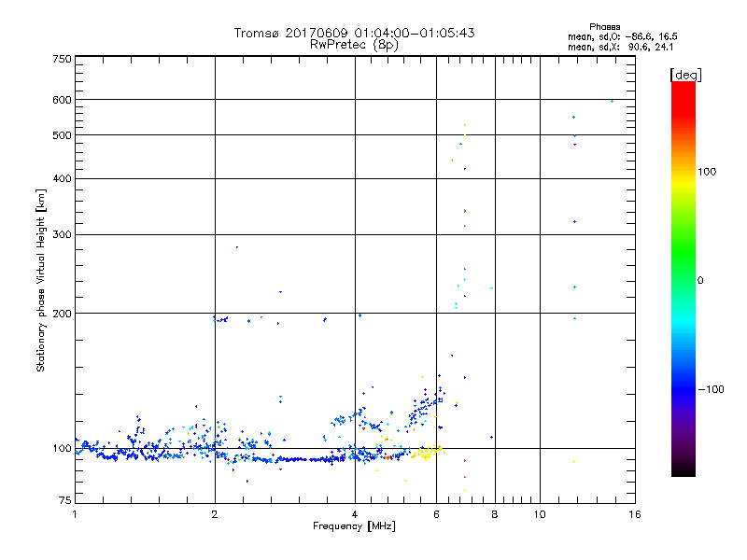Click the x-axis tick label '6'
The width and height of the screenshot is (747, 560).
pos(436,514)
